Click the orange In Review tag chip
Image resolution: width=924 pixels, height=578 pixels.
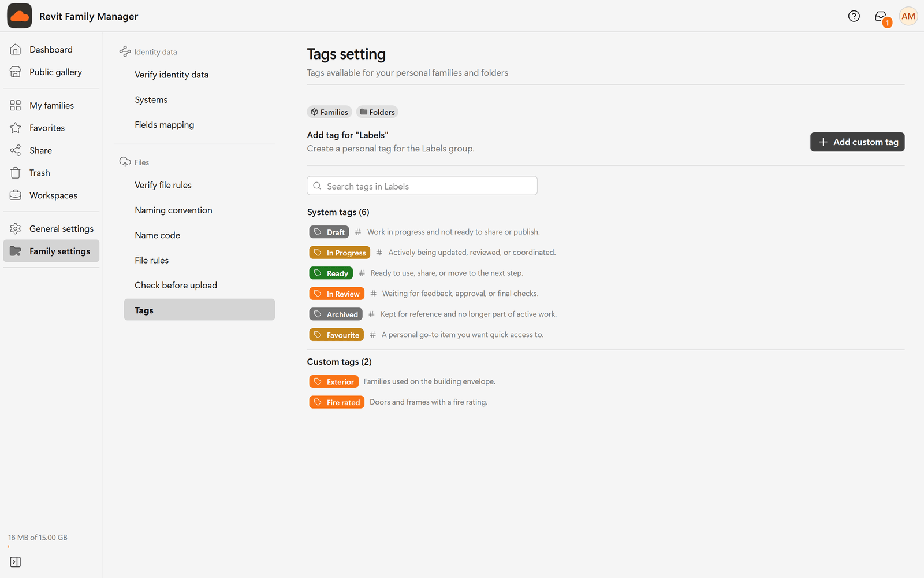(337, 294)
